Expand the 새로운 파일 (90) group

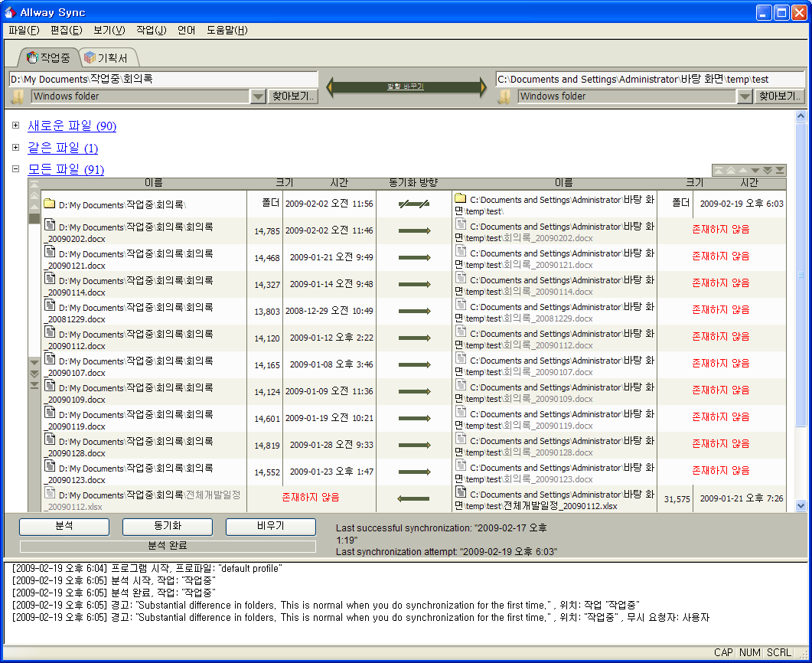15,126
